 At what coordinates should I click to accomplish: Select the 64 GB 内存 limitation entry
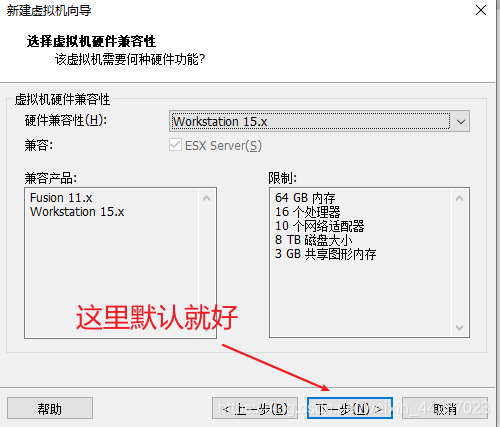[x=305, y=198]
